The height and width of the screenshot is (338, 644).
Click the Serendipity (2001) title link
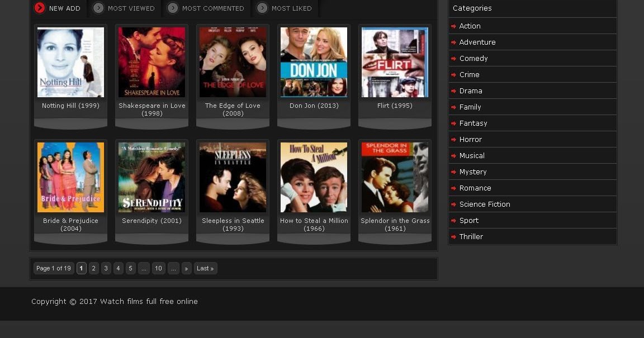(151, 221)
